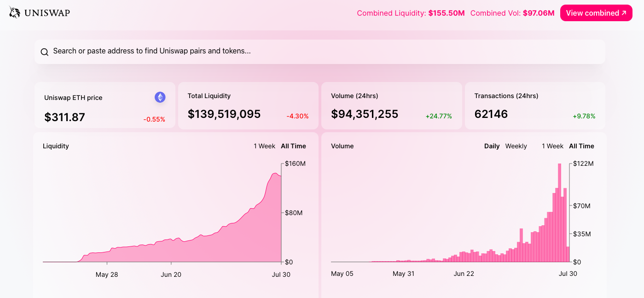644x298 pixels.
Task: Click the +24.77% volume change
Action: (x=439, y=116)
